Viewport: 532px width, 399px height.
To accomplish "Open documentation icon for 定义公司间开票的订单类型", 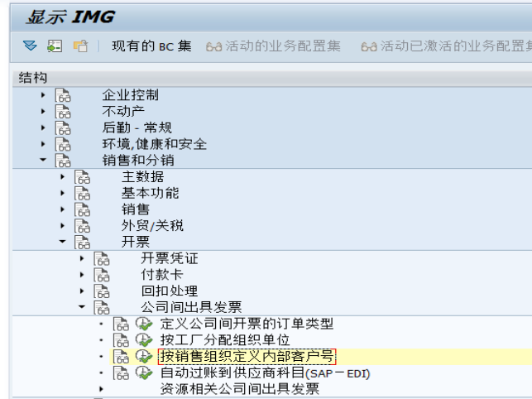I will [121, 324].
